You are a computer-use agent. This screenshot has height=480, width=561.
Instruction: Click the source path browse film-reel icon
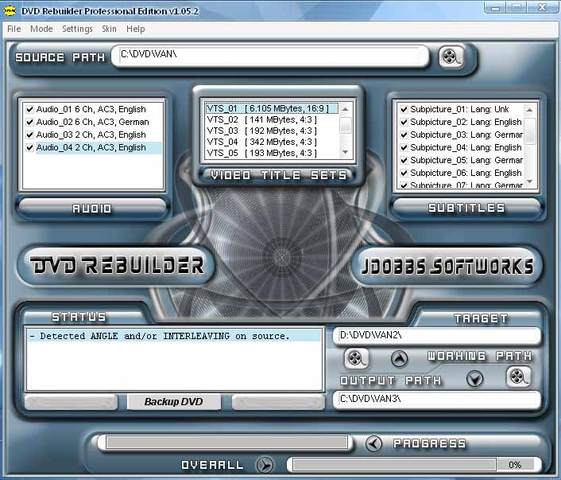click(451, 57)
